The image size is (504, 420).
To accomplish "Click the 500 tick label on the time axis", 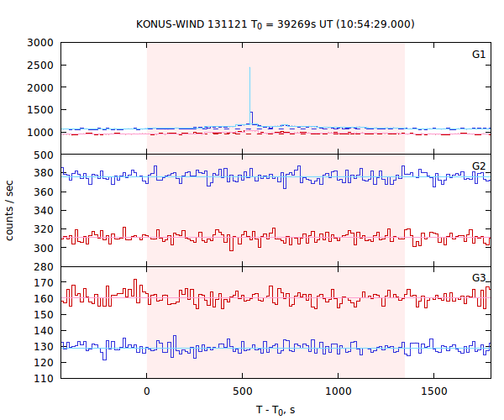I will coord(243,391).
